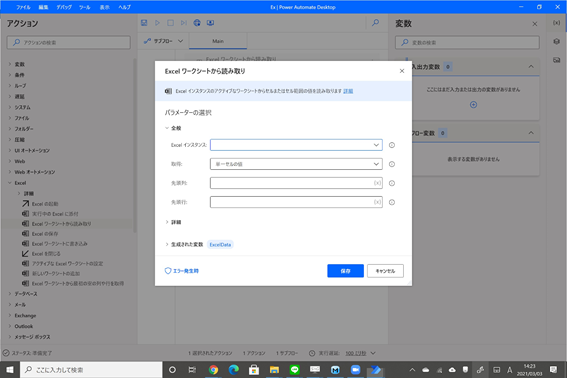567x378 pixels.
Task: Add new input/output variable plus icon
Action: tap(473, 105)
